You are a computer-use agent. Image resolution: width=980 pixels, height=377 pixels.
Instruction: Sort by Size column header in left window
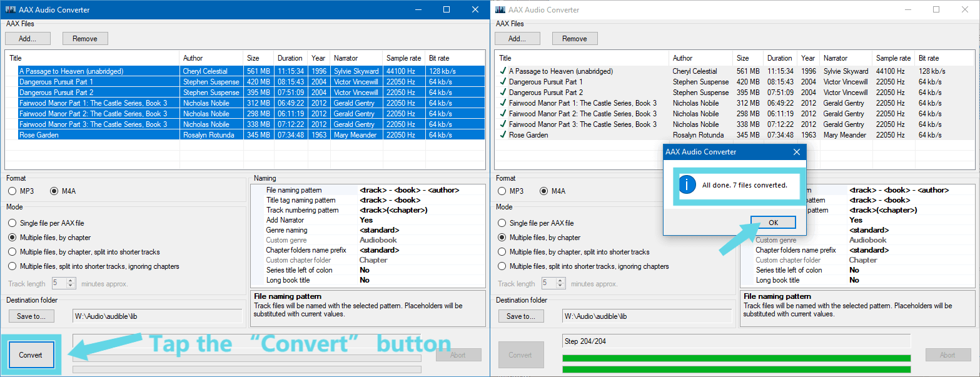pyautogui.click(x=258, y=58)
